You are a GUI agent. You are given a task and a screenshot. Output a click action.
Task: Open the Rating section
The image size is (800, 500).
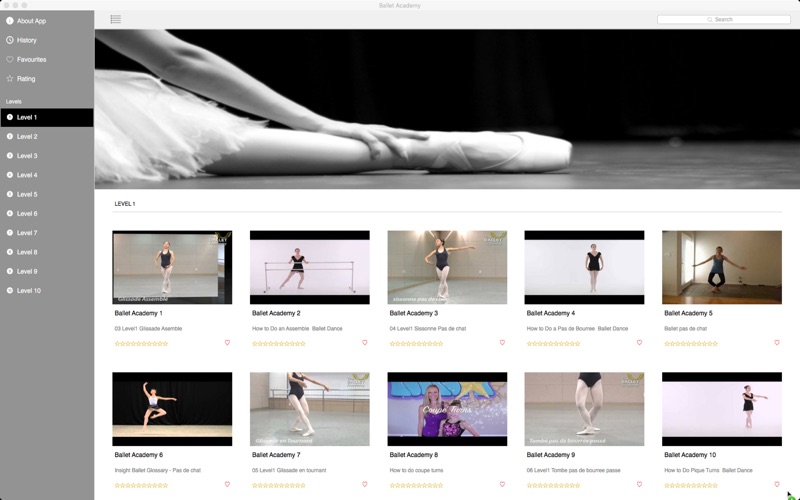click(x=26, y=79)
